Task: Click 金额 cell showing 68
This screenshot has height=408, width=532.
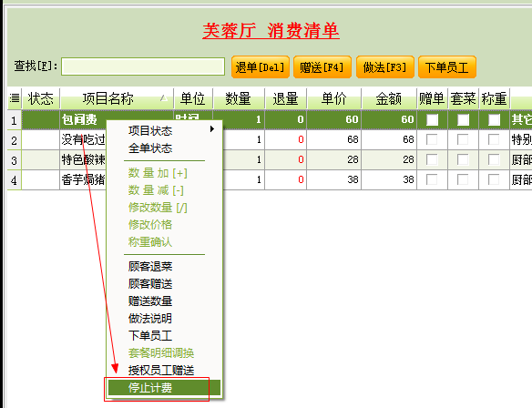Action: [389, 139]
